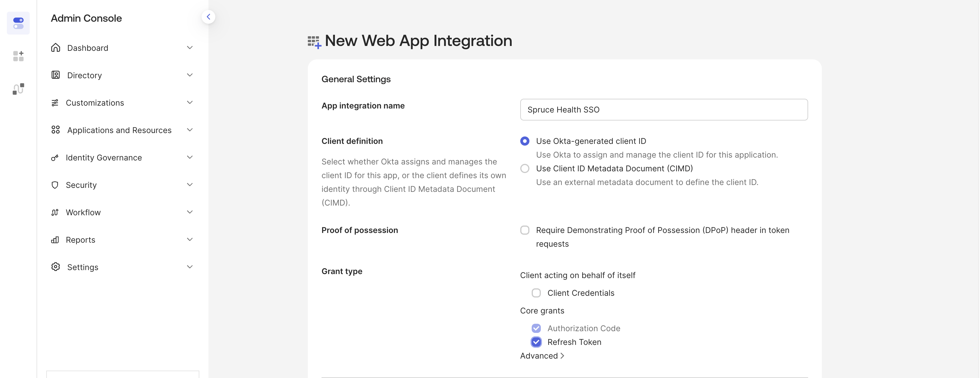980x378 pixels.
Task: Open the Directory menu item
Action: pyautogui.click(x=122, y=75)
